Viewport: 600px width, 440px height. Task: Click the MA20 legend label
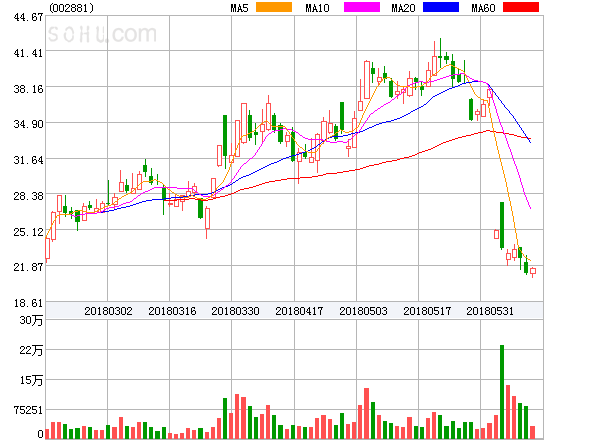403,8
